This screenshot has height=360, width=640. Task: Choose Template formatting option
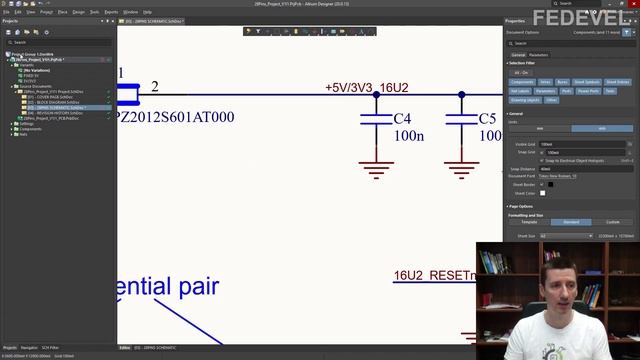point(529,222)
